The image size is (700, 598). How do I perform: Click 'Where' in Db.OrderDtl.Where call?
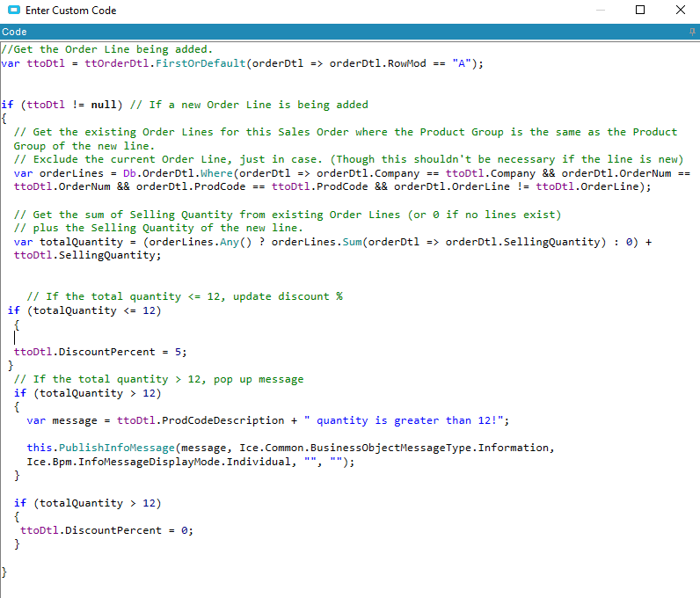coord(216,173)
